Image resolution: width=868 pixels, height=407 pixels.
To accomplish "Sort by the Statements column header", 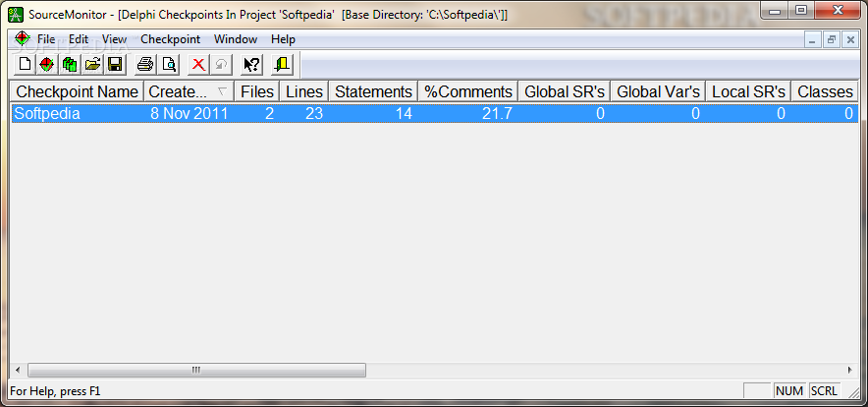I will point(373,91).
